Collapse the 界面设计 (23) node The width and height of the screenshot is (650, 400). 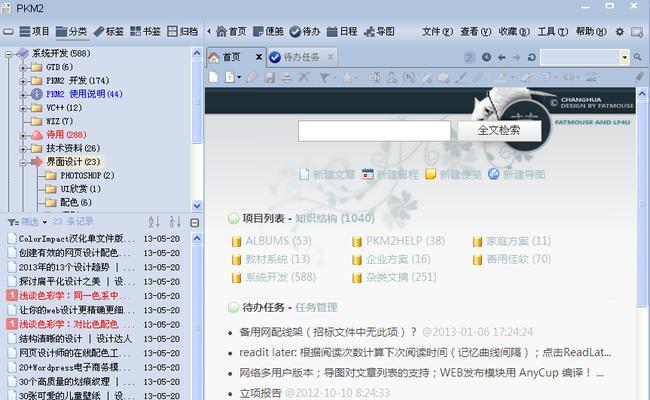click(23, 162)
